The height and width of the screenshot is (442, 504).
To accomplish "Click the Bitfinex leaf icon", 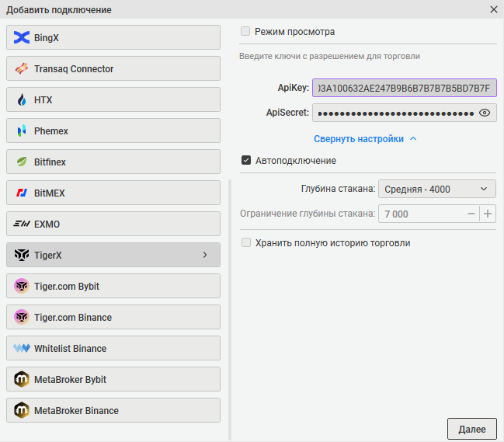I will point(22,162).
